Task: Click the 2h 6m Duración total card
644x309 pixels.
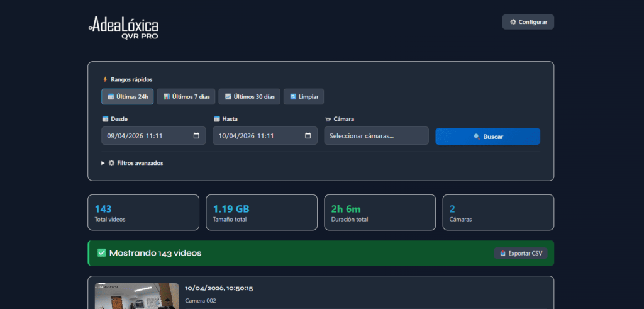Action: tap(379, 213)
